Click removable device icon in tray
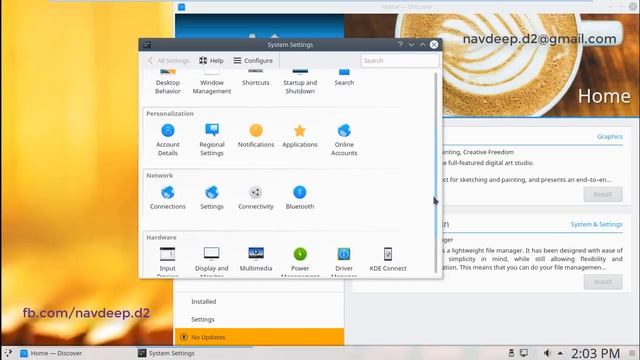Viewport: 640px width, 360px height. [511, 353]
